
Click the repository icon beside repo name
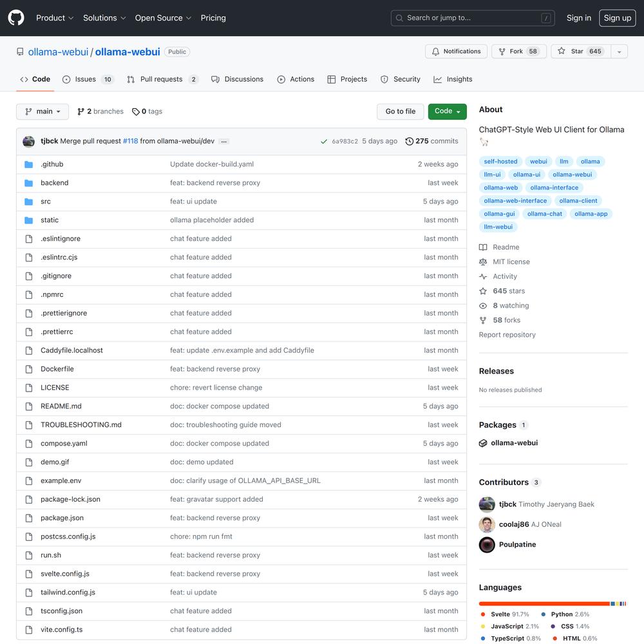pos(20,52)
